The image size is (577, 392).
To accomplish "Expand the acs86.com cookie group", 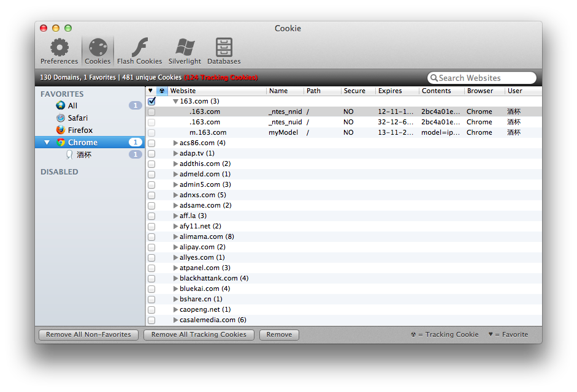I will 175,143.
